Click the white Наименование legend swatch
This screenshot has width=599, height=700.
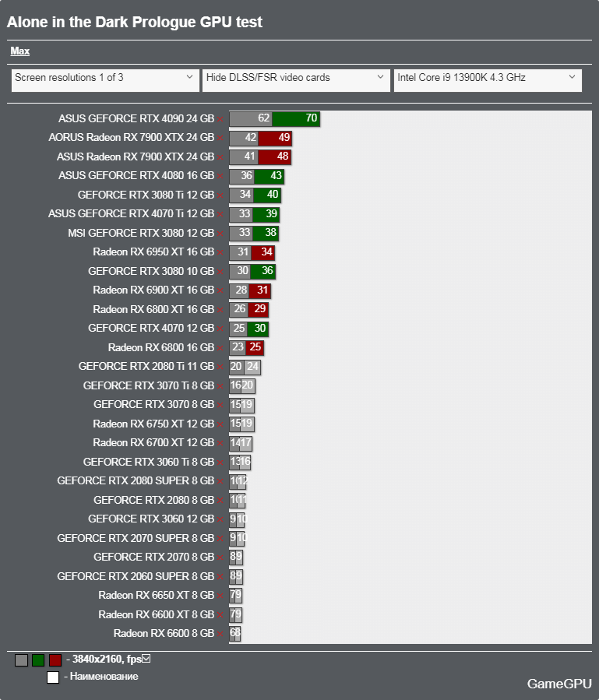53,677
